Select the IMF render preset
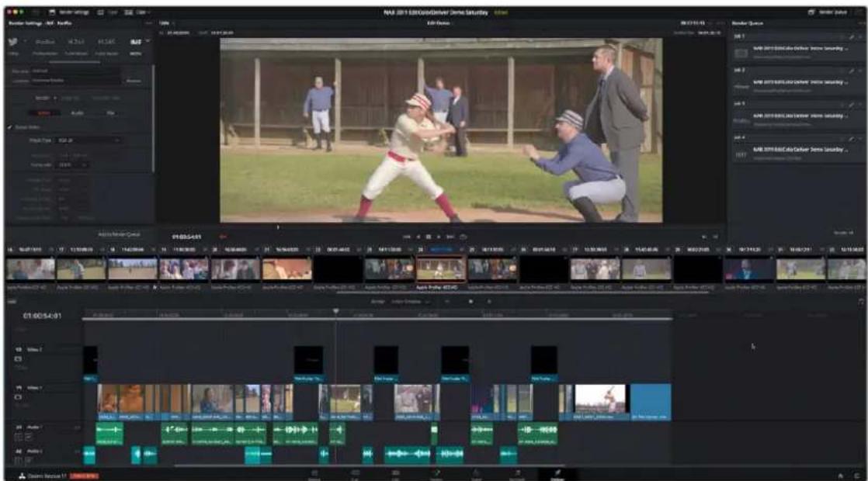Image resolution: width=868 pixels, height=481 pixels. point(136,42)
